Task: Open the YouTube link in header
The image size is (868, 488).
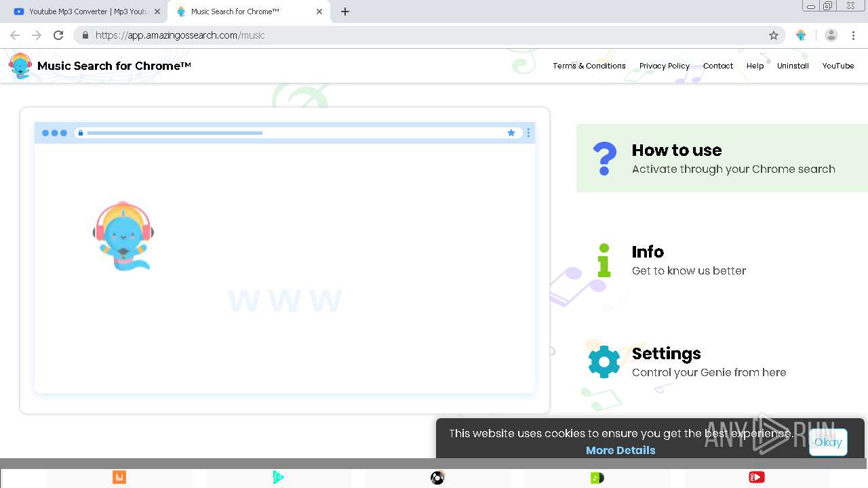Action: [838, 66]
